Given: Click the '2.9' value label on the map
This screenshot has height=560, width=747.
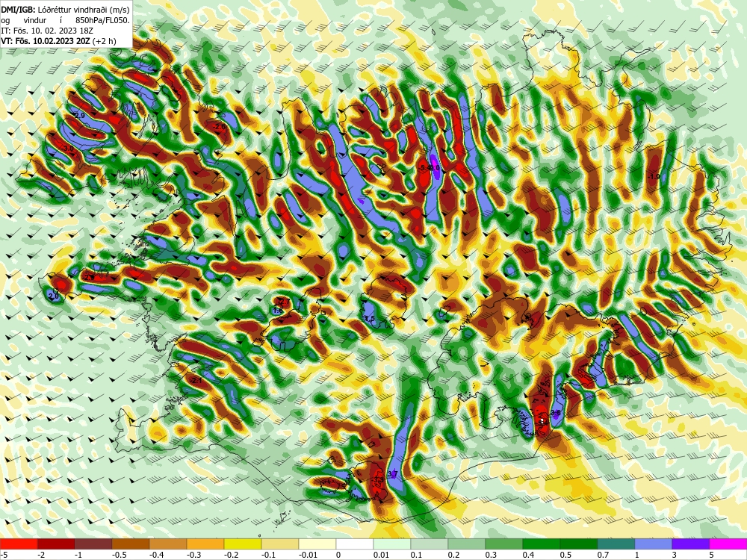Looking at the screenshot, I should (80, 116).
